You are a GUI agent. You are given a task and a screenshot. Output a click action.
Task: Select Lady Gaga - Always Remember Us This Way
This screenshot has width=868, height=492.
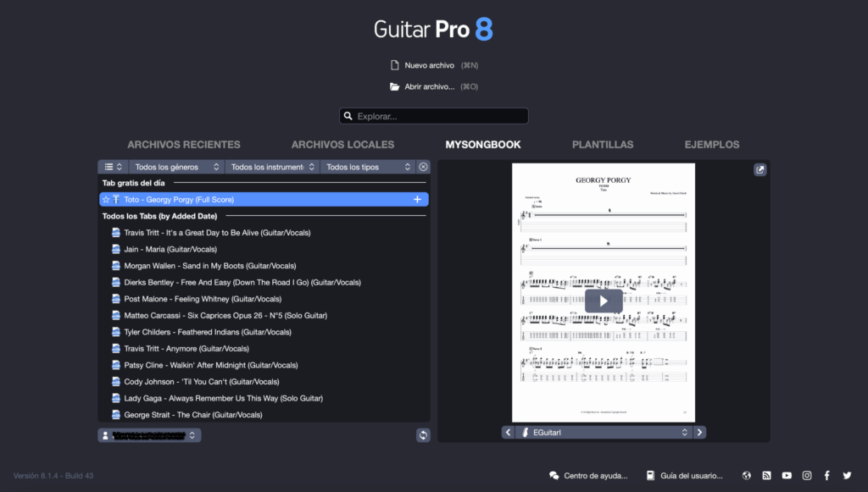pos(264,398)
